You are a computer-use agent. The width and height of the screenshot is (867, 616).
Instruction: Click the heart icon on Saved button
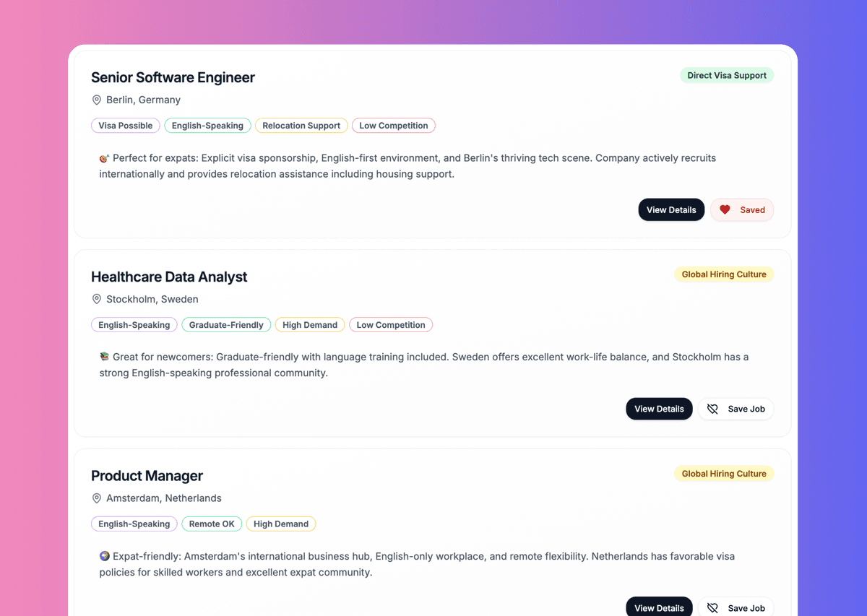pos(725,210)
